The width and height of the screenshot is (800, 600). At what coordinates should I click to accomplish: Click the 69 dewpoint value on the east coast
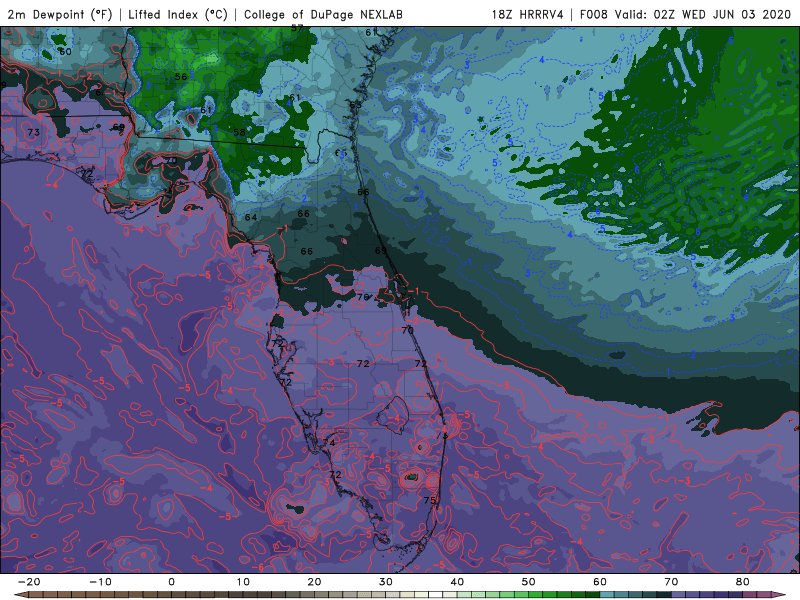coord(381,251)
